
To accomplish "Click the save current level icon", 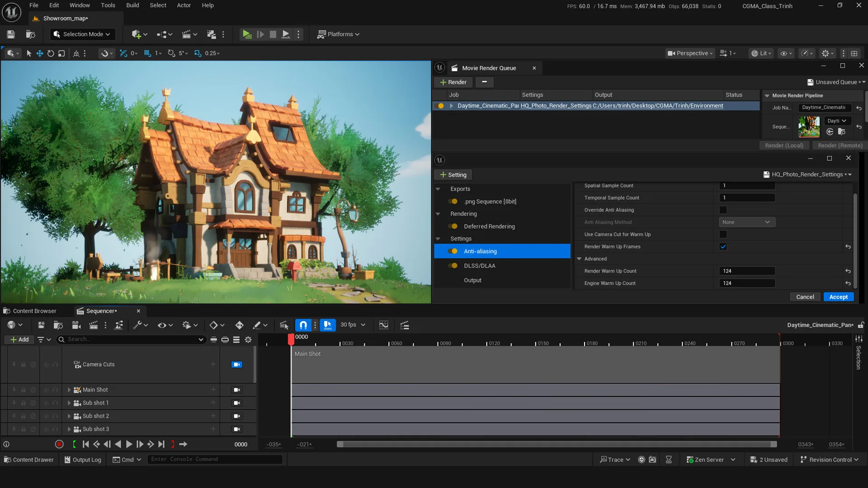I will [11, 34].
